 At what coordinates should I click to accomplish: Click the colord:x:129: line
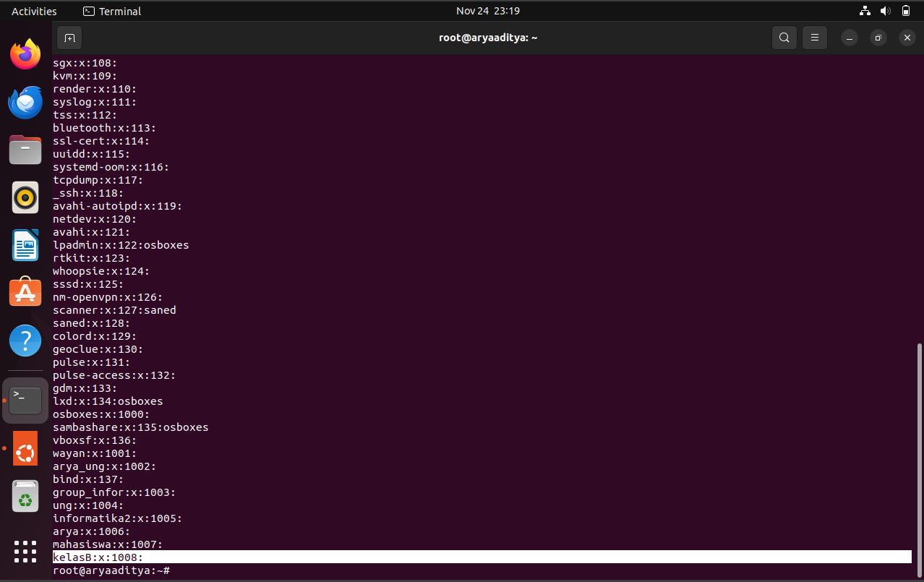click(x=95, y=336)
